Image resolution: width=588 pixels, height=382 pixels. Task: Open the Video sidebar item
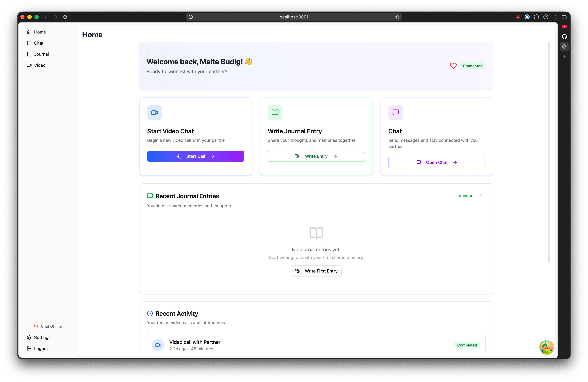coord(36,65)
